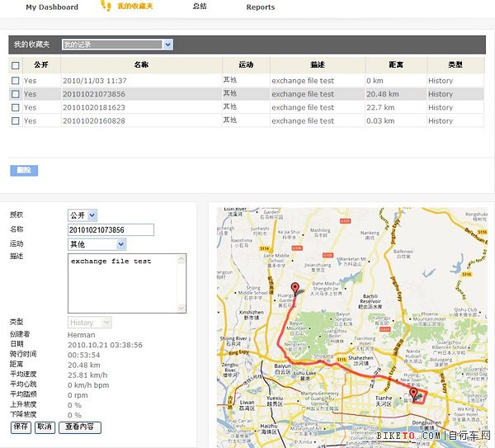Open the 我的记录 favorites dropdown
Viewport: 495px width, 448px height.
[x=117, y=45]
